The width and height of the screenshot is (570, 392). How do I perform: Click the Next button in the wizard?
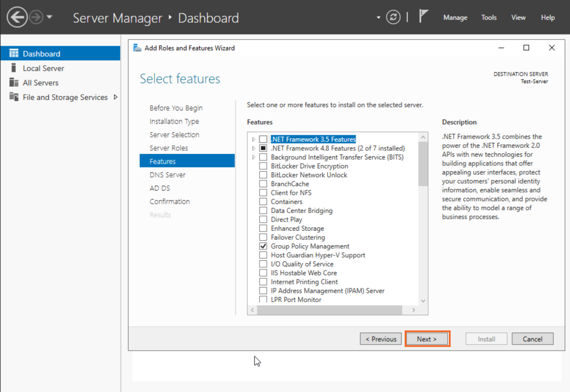pos(427,339)
